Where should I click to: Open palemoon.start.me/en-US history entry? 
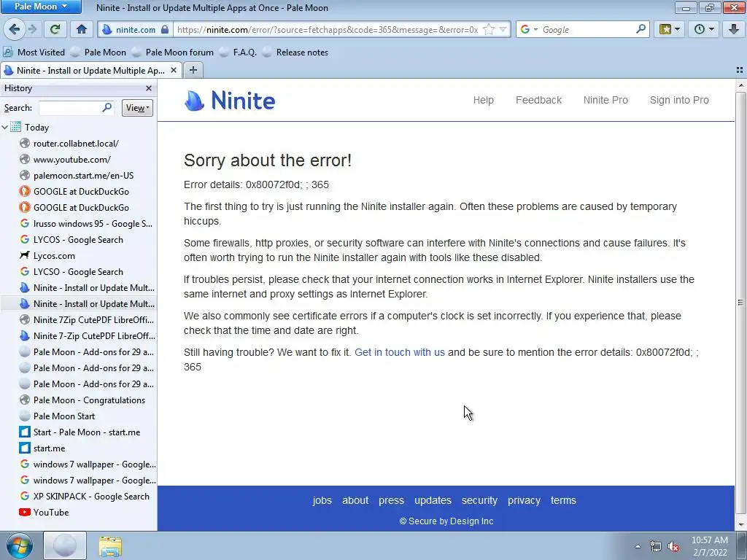click(x=83, y=176)
